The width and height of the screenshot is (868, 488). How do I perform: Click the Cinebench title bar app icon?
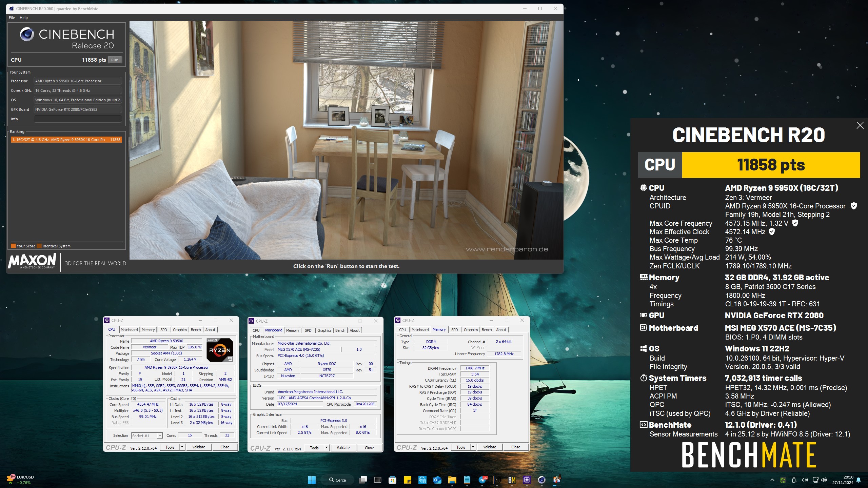pyautogui.click(x=11, y=8)
